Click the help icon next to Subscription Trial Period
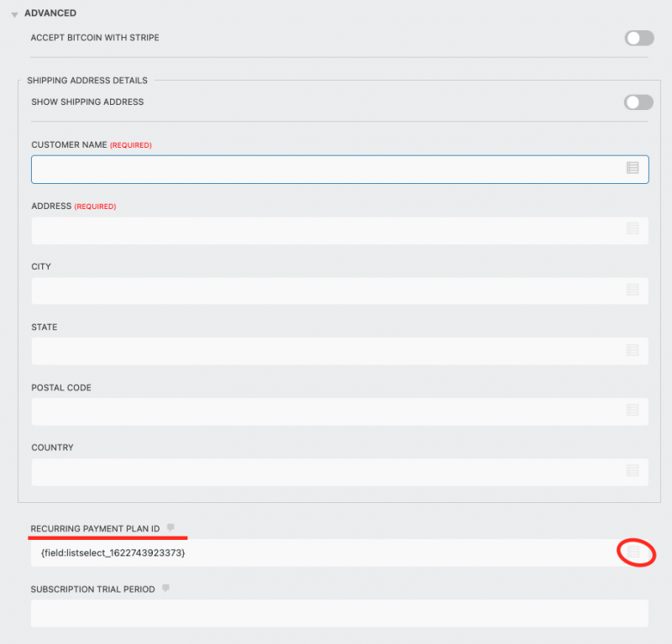Screen dimensions: 672x644 (x=165, y=588)
